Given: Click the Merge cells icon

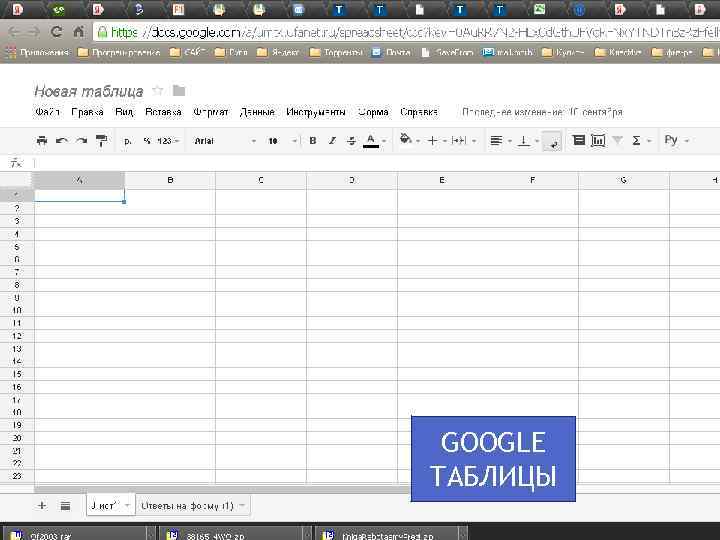Looking at the screenshot, I should tap(459, 141).
